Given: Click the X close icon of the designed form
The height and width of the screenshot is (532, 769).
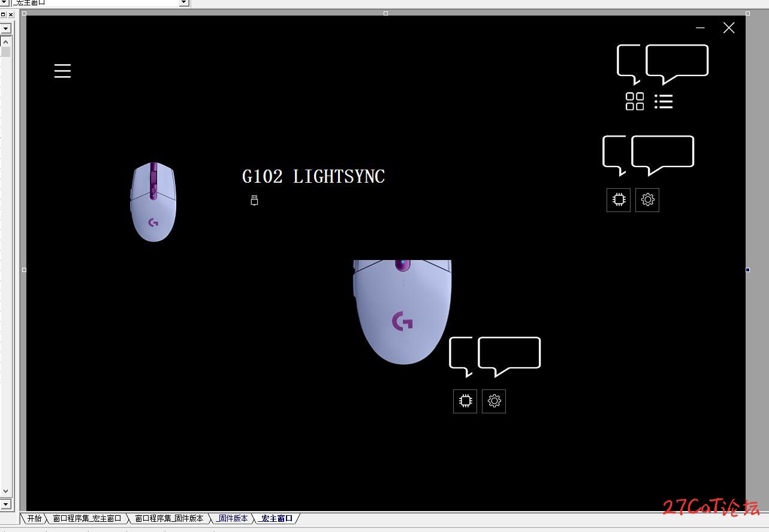Looking at the screenshot, I should click(x=729, y=28).
